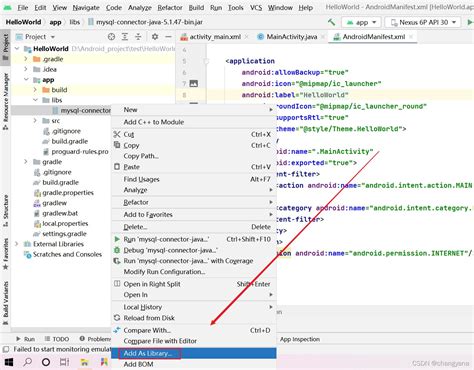Open Local History submenu
Viewport: 474px width, 370px height.
point(194,307)
